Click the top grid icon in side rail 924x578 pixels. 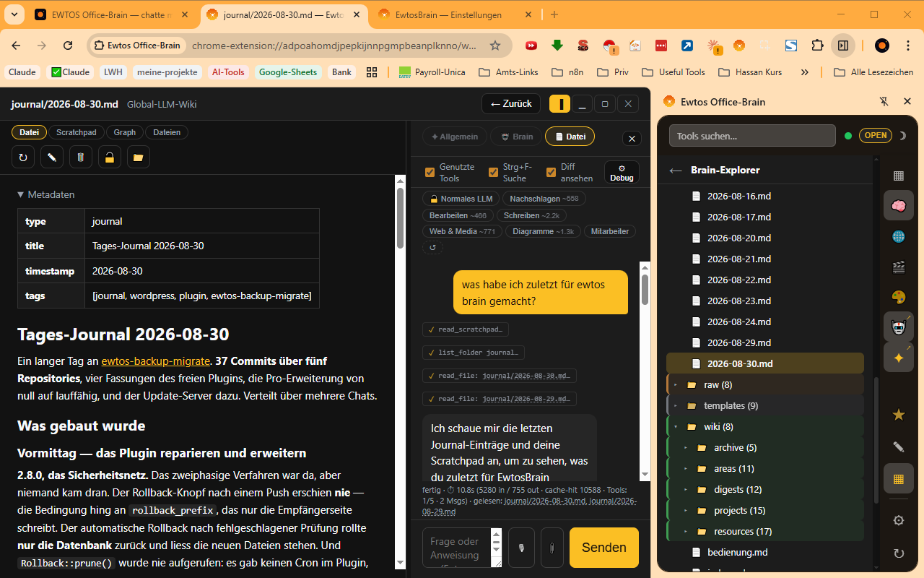click(899, 176)
